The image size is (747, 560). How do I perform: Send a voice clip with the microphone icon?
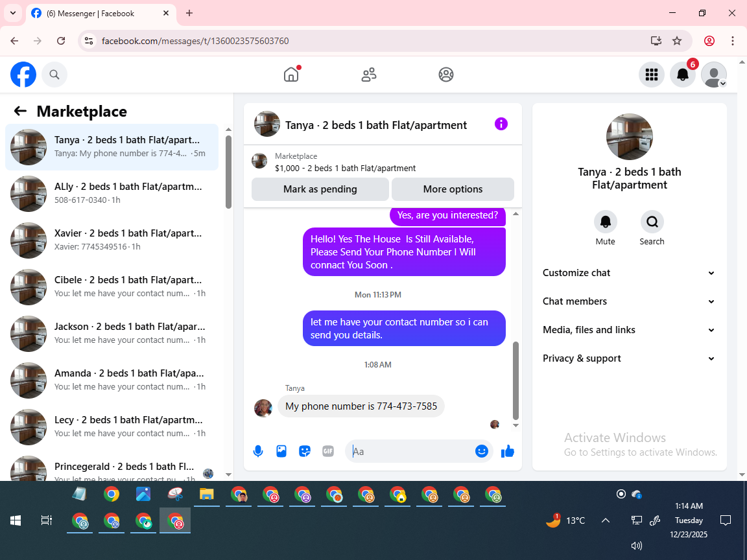(x=258, y=451)
